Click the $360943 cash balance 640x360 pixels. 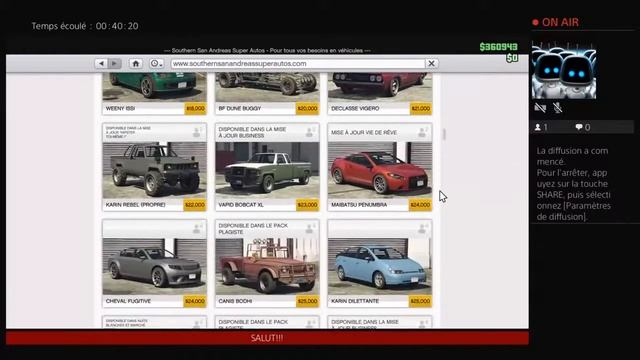(498, 47)
